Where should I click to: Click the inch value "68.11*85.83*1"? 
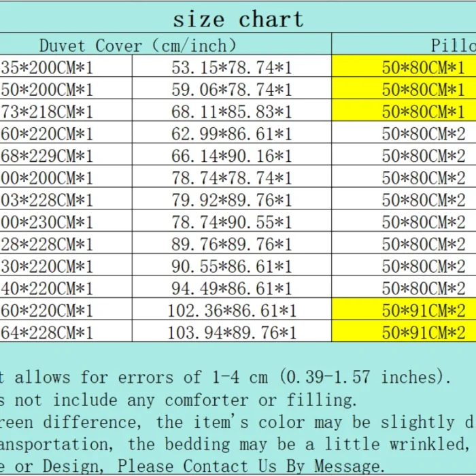232,112
